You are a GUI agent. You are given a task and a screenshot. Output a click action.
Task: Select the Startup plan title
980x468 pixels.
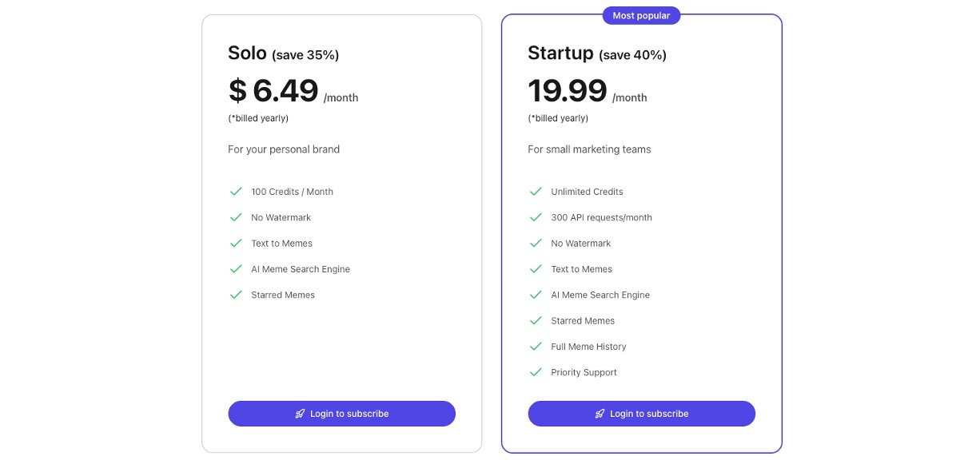pyautogui.click(x=560, y=54)
